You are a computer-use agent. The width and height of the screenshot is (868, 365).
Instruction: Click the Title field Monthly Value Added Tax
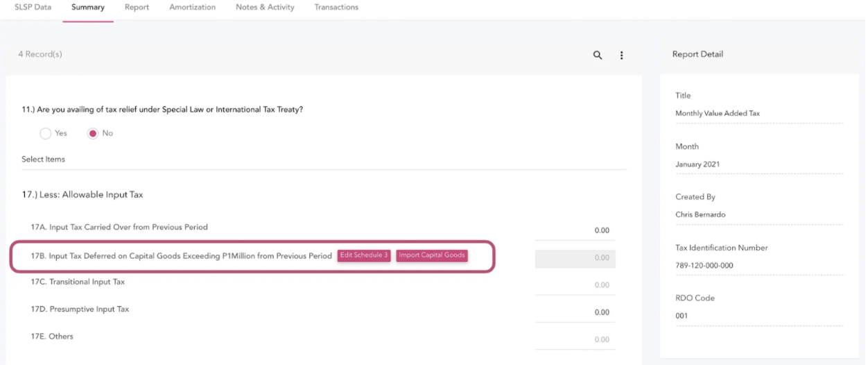coord(758,113)
